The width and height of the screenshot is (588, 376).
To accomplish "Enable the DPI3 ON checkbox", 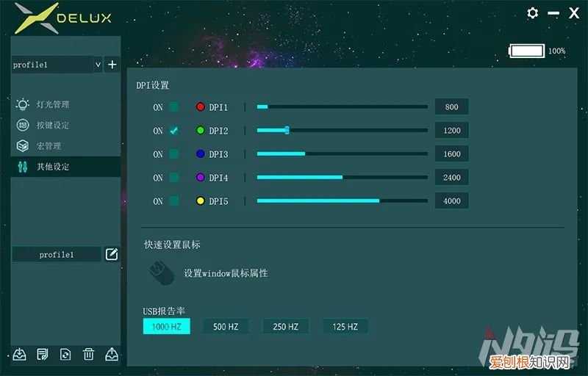I will [173, 154].
